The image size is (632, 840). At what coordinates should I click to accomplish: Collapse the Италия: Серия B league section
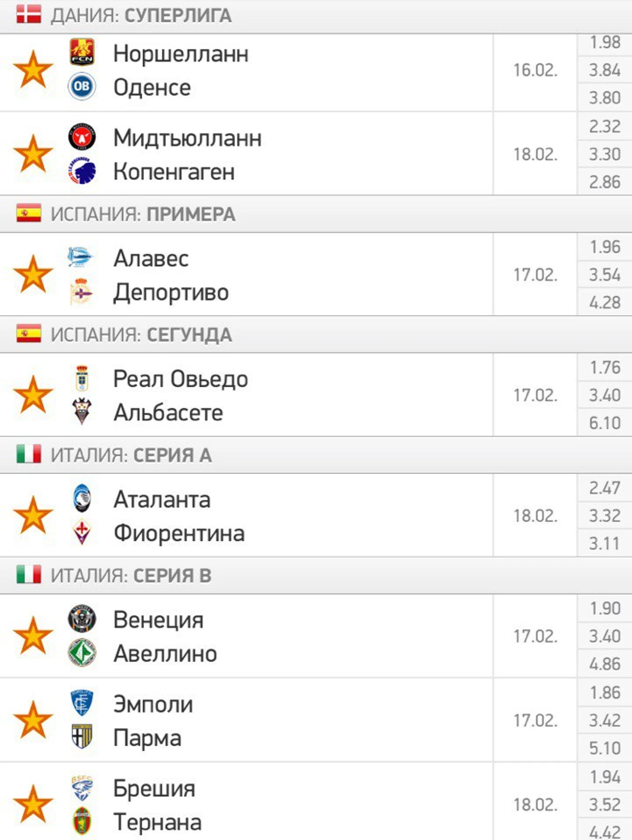[316, 576]
